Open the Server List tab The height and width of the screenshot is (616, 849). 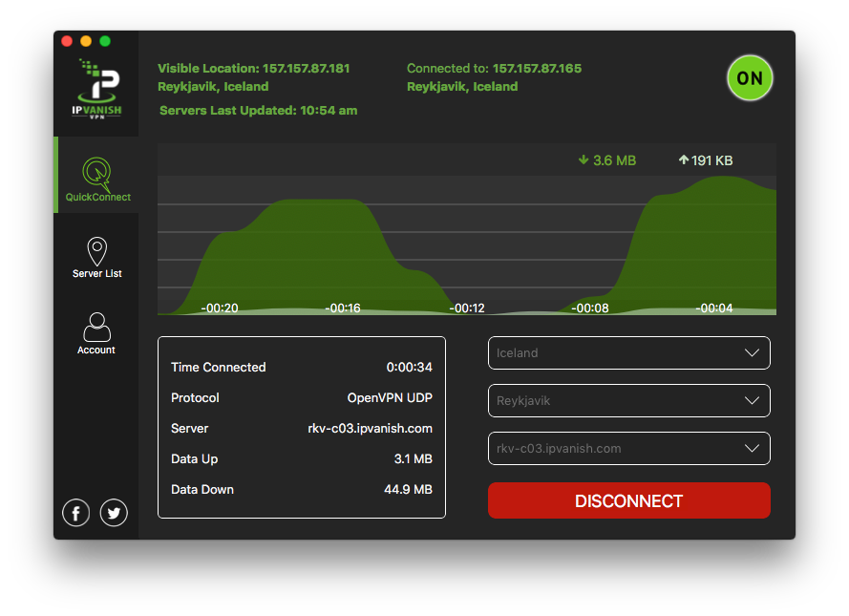(x=97, y=258)
